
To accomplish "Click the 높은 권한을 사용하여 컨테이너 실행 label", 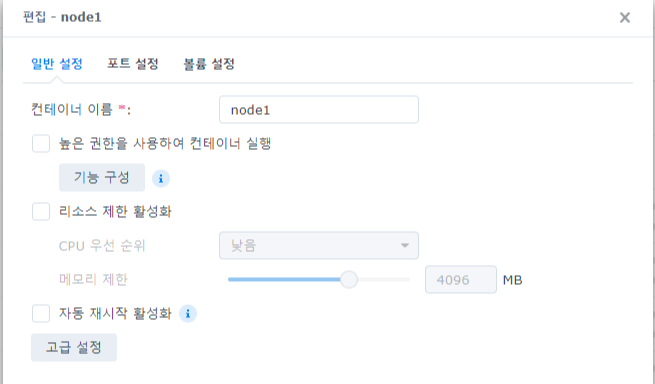I will coord(165,144).
